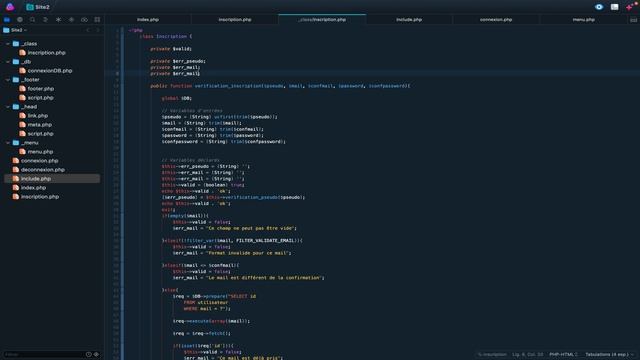Open the second sidebar toolbar circle icon
This screenshot has width=640, height=360.
(20, 20)
